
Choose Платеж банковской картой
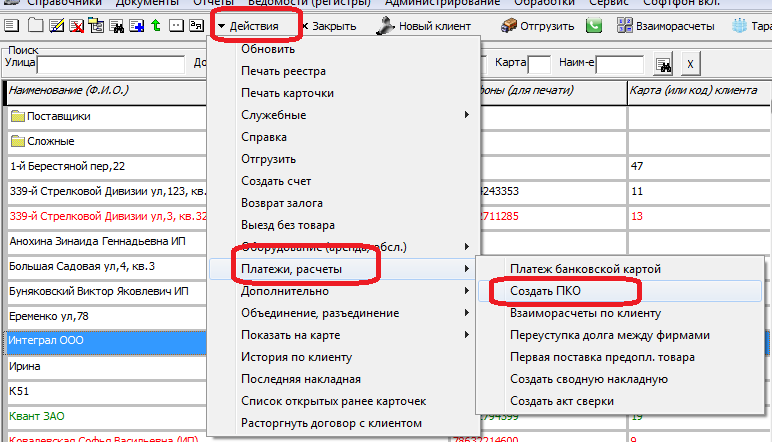click(585, 269)
